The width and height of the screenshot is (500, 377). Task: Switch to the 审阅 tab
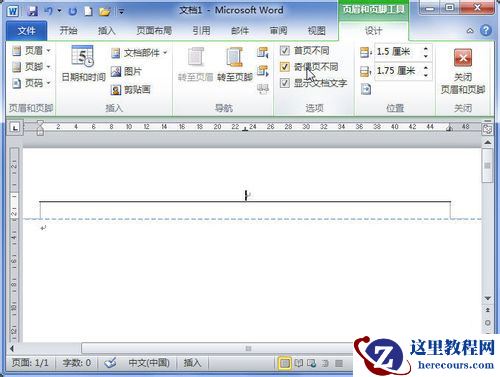coord(278,31)
